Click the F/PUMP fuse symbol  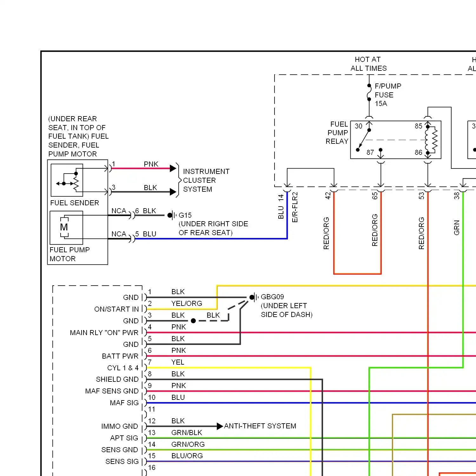tap(369, 92)
